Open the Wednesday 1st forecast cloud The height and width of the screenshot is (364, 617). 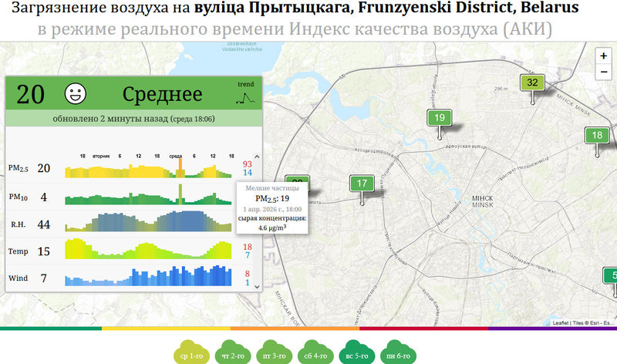pyautogui.click(x=191, y=352)
